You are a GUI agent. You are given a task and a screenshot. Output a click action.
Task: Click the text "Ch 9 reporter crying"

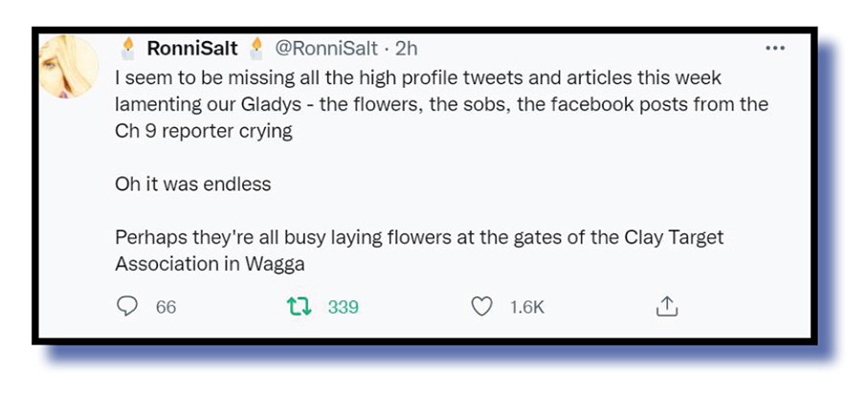point(203,131)
